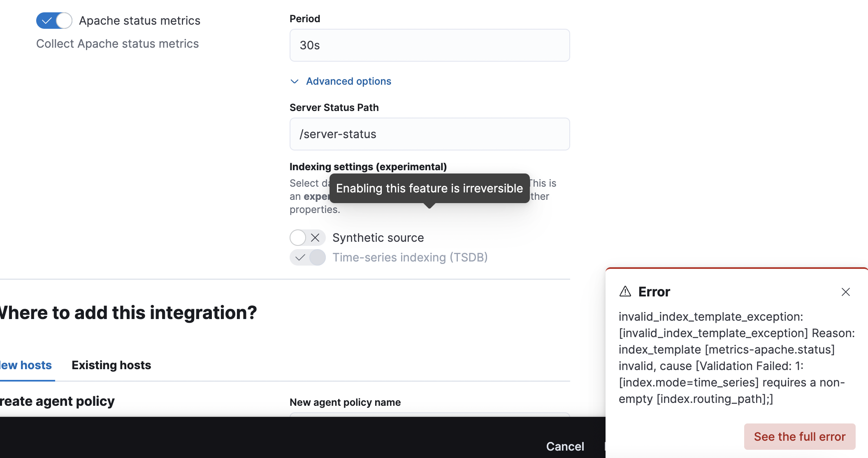
Task: Click the 'Enabling this feature is irreversible' tooltip
Action: click(429, 188)
